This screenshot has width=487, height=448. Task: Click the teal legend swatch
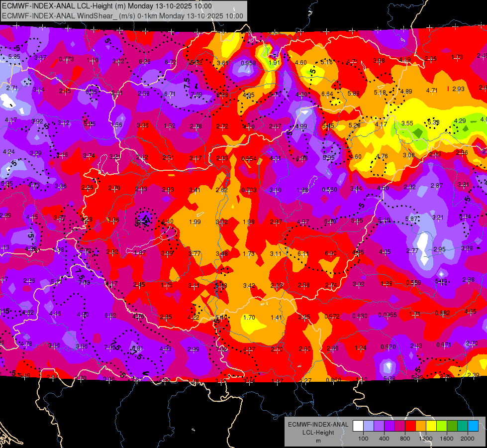[x=463, y=426]
